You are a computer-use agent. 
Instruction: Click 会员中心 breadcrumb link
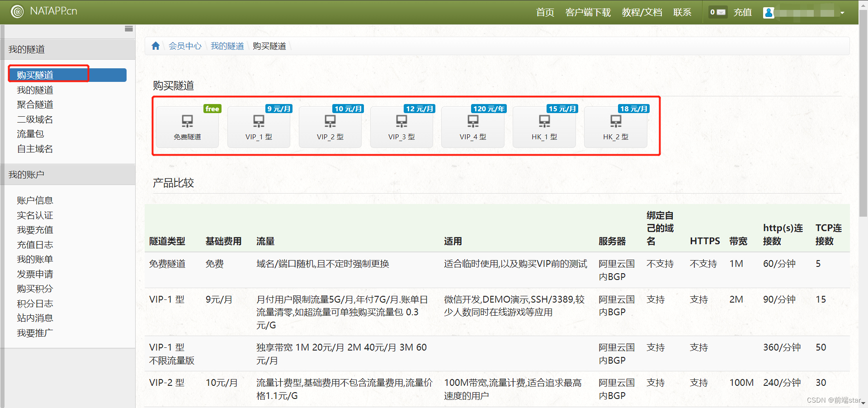click(x=185, y=46)
